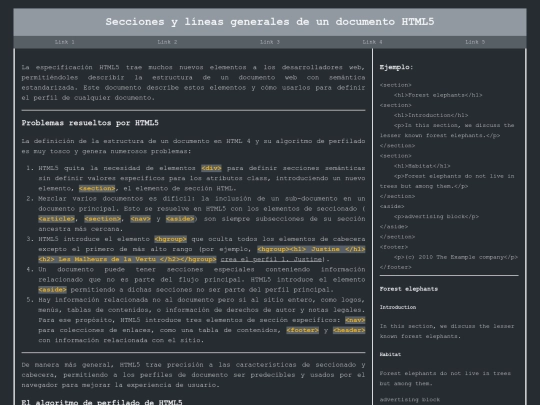Click the rendered 'Habitat' subheading
Screen dimensions: 540x405
[x=390, y=354]
